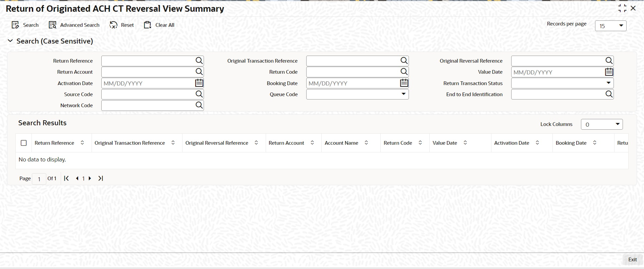Screen dimensions: 644x269
Task: Sort by Value Date column
Action: click(465, 143)
